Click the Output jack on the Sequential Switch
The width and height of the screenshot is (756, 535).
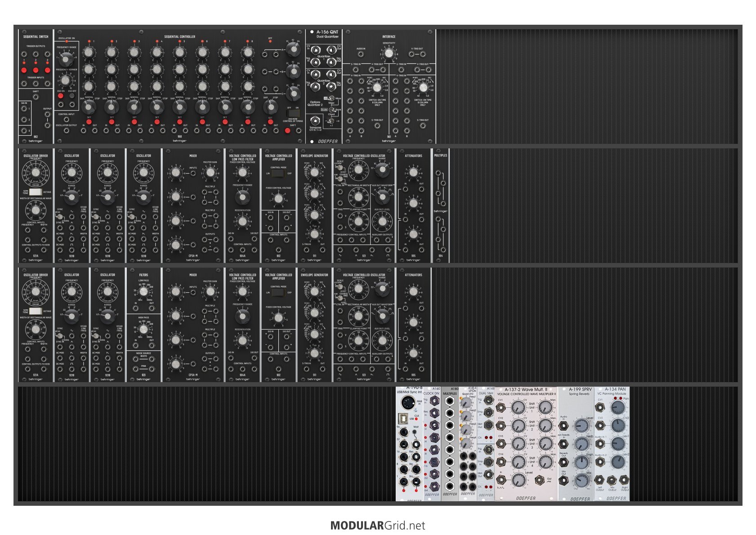47,114
